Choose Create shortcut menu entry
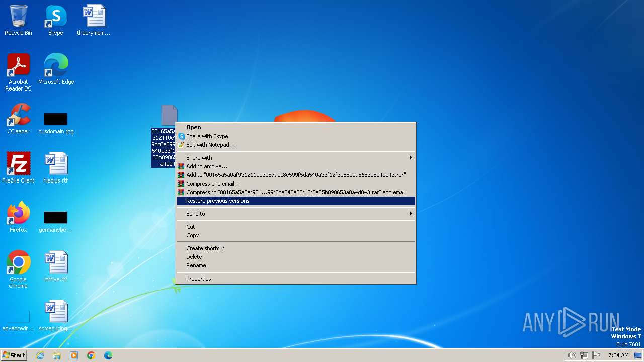 click(296, 248)
